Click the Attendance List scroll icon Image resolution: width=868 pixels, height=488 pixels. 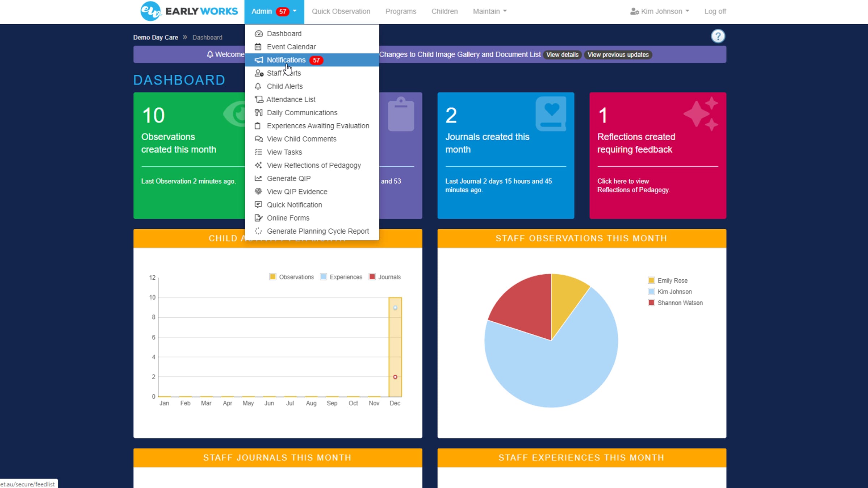point(259,99)
